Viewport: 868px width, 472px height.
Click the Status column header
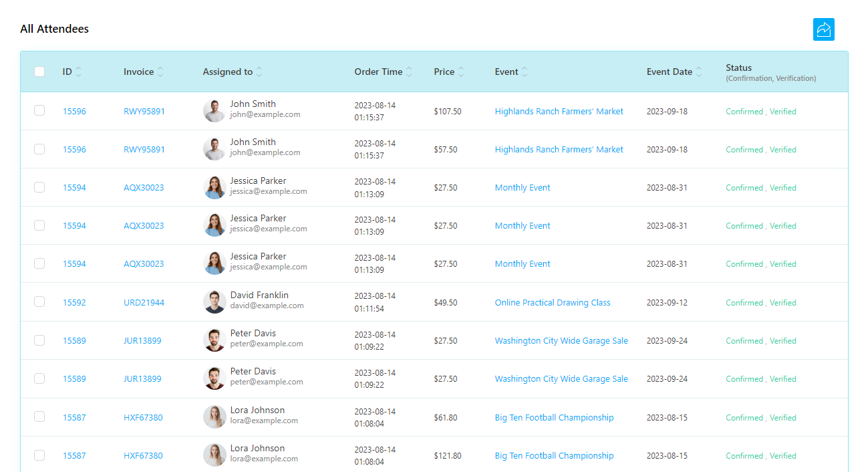771,72
